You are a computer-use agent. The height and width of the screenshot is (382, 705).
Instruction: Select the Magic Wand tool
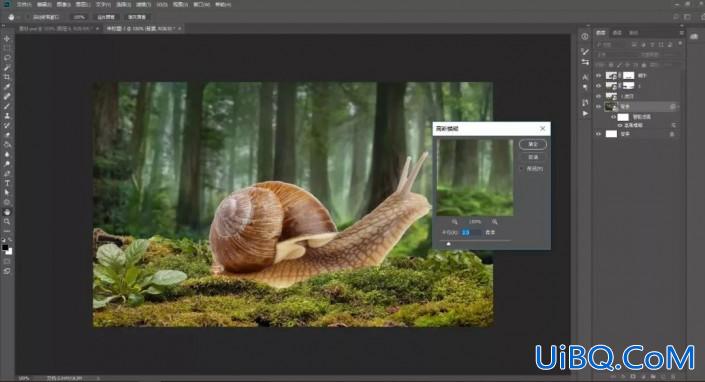[x=7, y=68]
